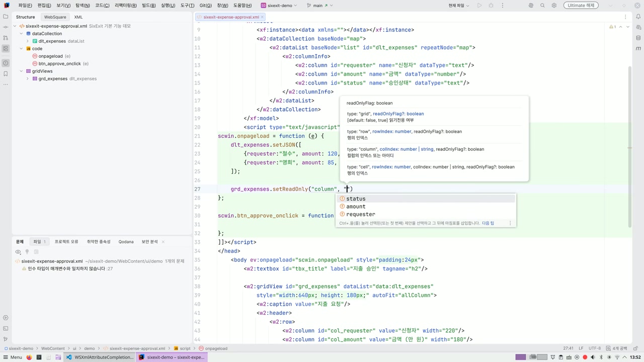Toggle the view options eye in Problems
Screen dimensions: 644x362
tap(18, 252)
